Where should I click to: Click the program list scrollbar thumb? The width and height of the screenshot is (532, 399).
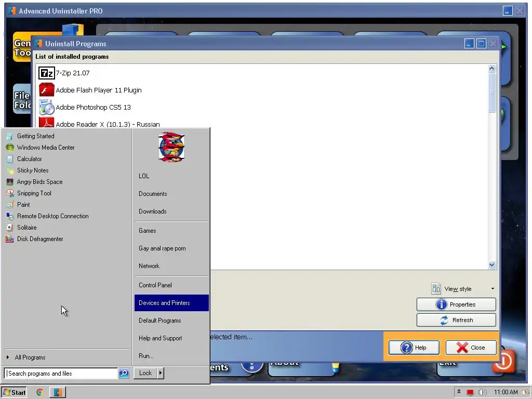492,92
